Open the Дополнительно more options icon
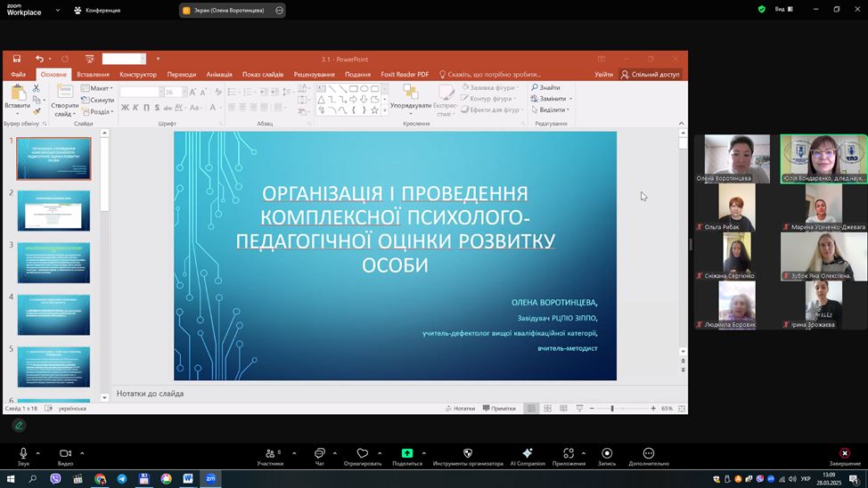868x488 pixels. (648, 453)
